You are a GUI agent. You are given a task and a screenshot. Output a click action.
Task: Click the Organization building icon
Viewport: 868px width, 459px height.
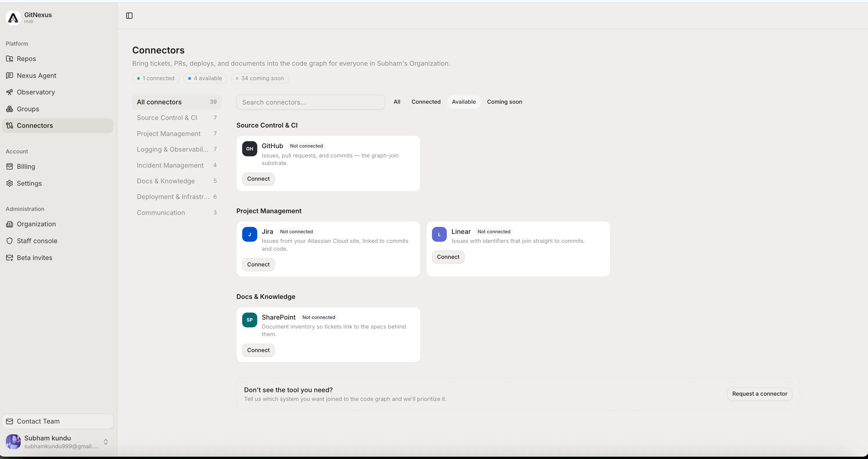tap(9, 224)
